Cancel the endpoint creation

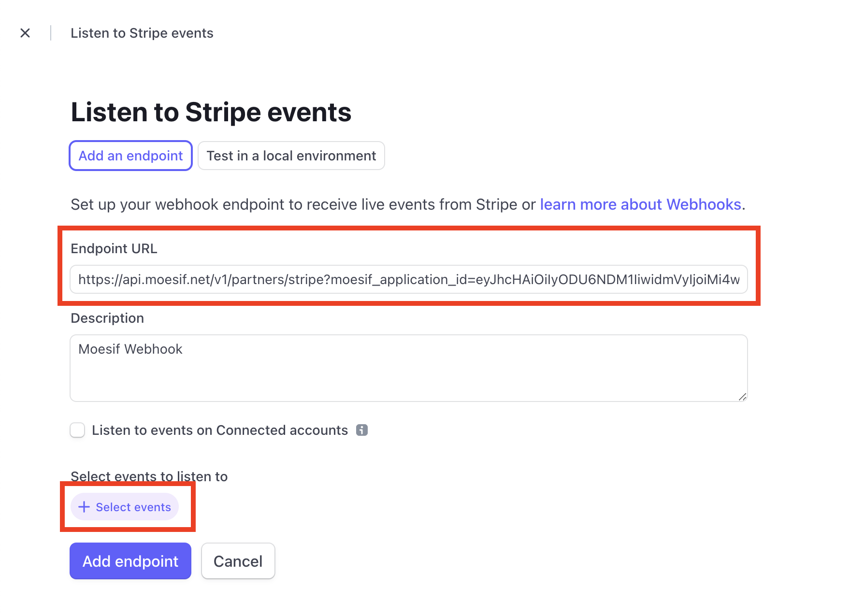click(238, 561)
